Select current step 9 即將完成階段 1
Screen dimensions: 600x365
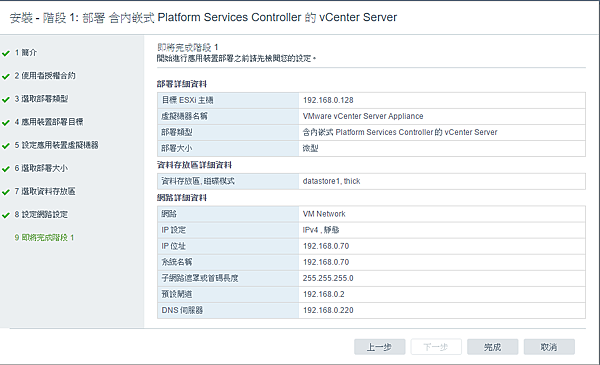[44, 238]
